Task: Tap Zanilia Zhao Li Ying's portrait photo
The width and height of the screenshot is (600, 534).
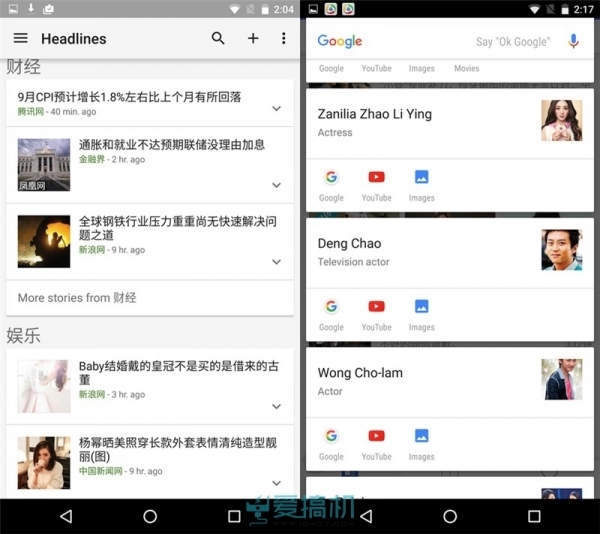Action: [x=562, y=120]
